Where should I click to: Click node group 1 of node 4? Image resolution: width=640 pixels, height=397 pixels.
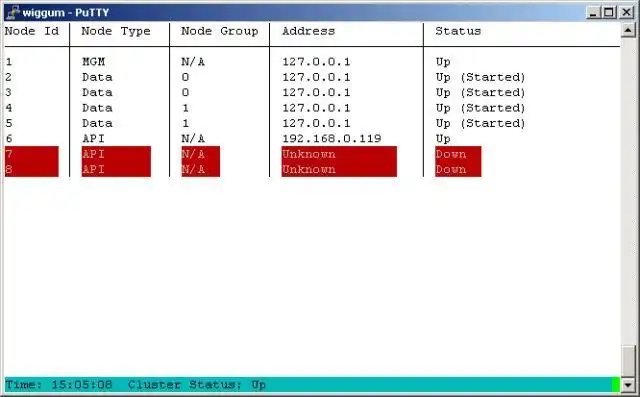tap(185, 108)
